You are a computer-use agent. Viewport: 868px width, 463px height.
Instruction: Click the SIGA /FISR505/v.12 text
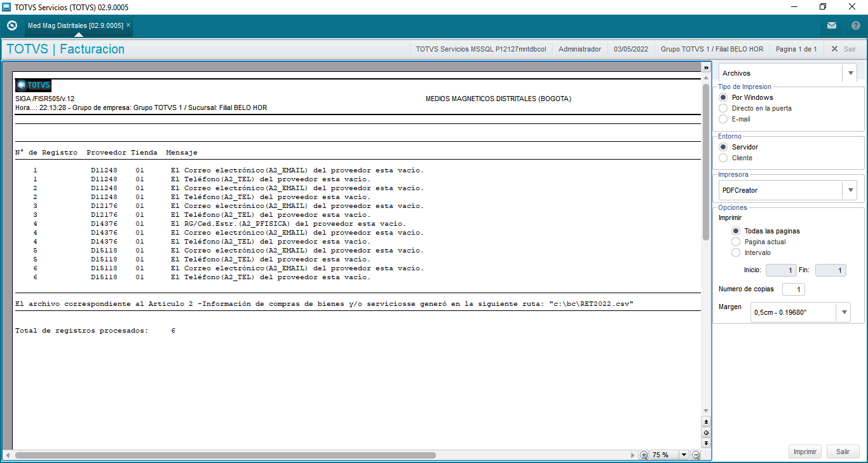tap(44, 99)
